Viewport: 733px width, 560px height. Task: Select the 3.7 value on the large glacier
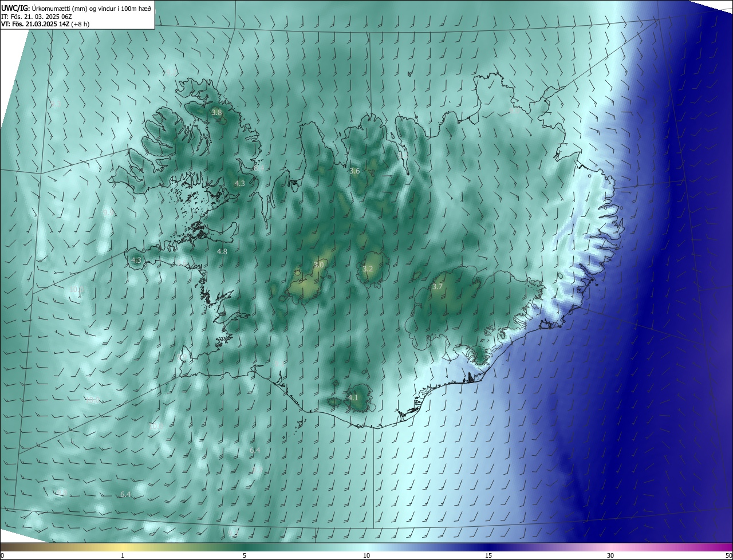click(x=437, y=286)
